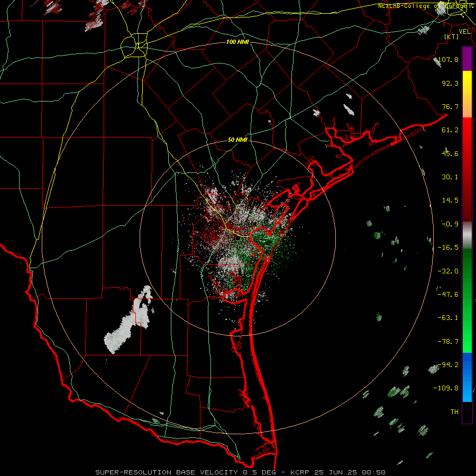This screenshot has height=476, width=476.
Task: Pick the yellow-orange segment of the color bar
Action: click(467, 94)
